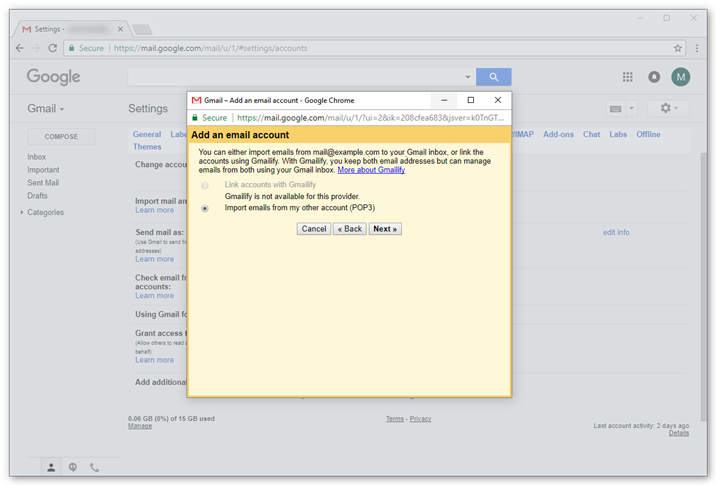Switch to the General settings tab
The height and width of the screenshot is (485, 716).
(147, 134)
